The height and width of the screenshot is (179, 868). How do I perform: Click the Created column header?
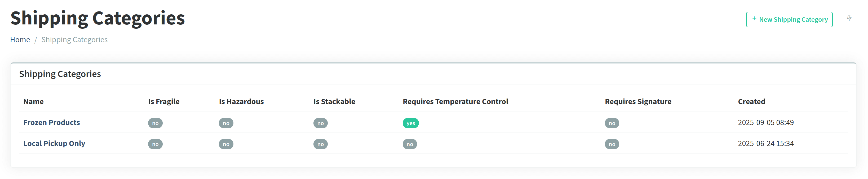[x=751, y=102]
